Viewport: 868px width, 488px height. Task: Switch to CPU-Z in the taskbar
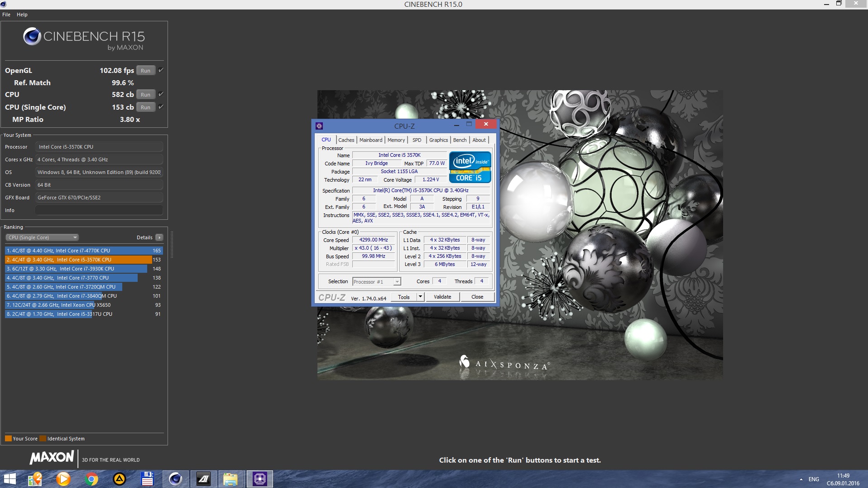click(x=259, y=479)
